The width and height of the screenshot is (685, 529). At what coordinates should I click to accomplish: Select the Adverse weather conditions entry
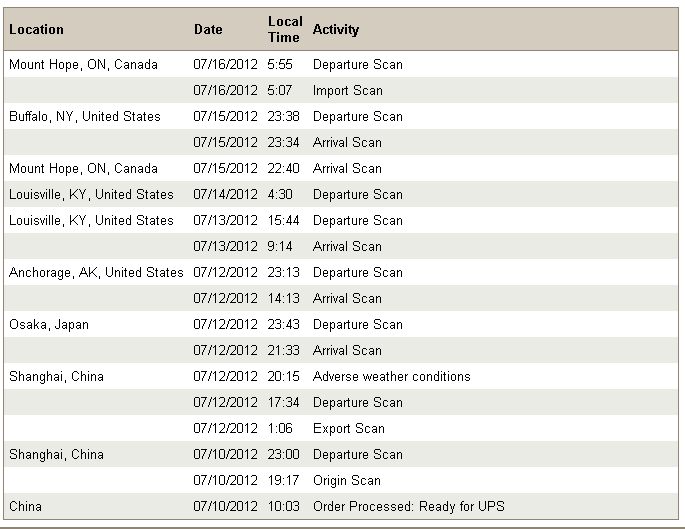pos(391,376)
